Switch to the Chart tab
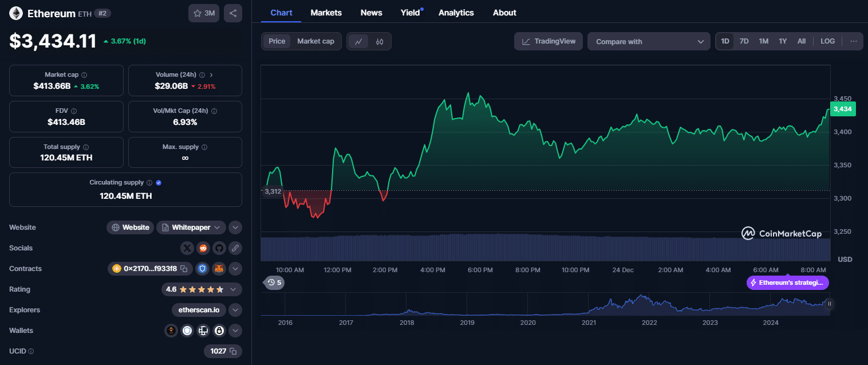Image resolution: width=868 pixels, height=365 pixels. (281, 13)
